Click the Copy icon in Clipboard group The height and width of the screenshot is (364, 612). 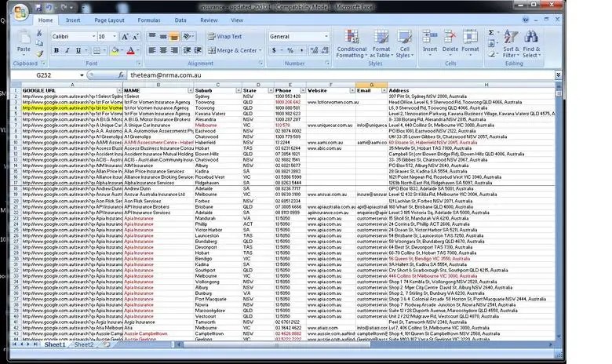pyautogui.click(x=39, y=43)
